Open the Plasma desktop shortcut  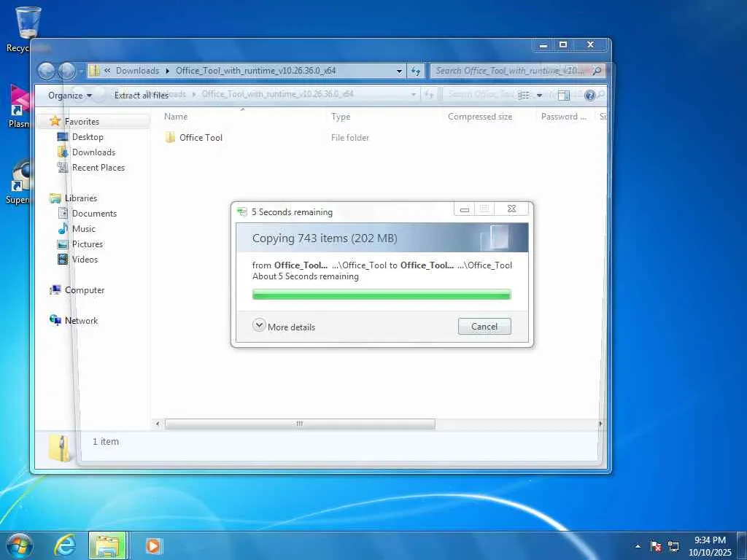(x=18, y=106)
